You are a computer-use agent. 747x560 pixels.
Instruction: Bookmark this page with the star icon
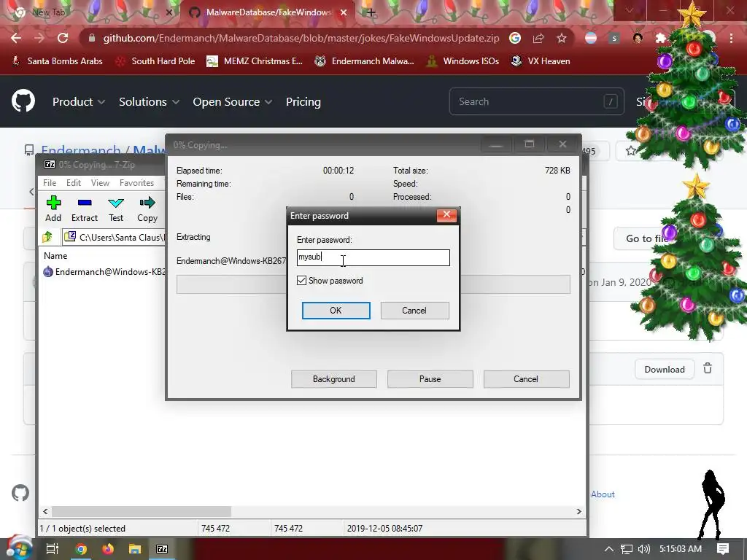(562, 38)
